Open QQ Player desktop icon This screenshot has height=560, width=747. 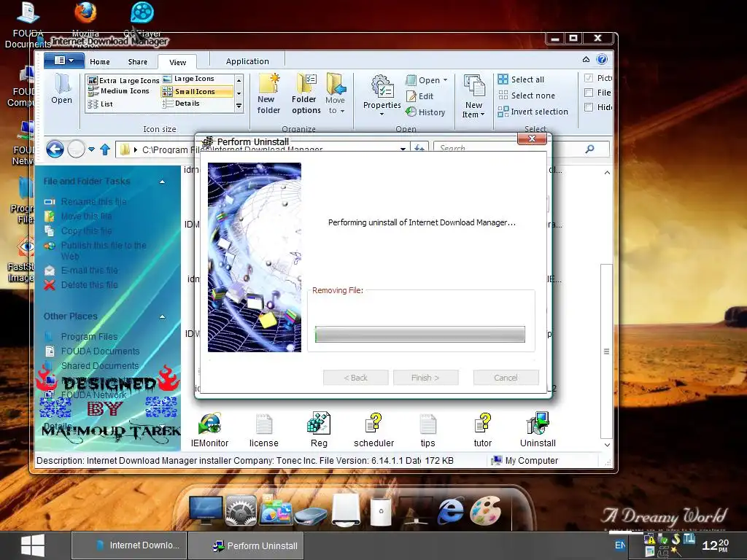(142, 13)
